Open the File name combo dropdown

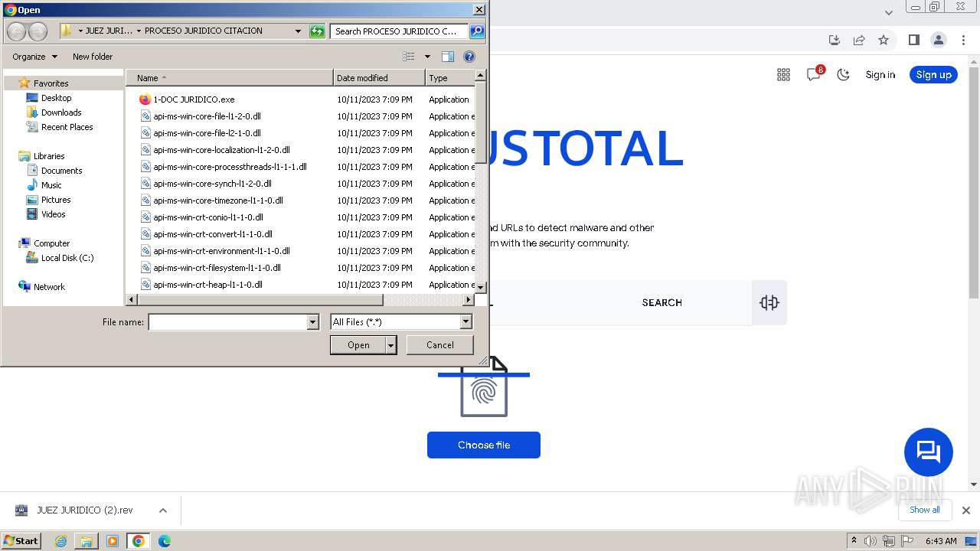[x=312, y=322]
